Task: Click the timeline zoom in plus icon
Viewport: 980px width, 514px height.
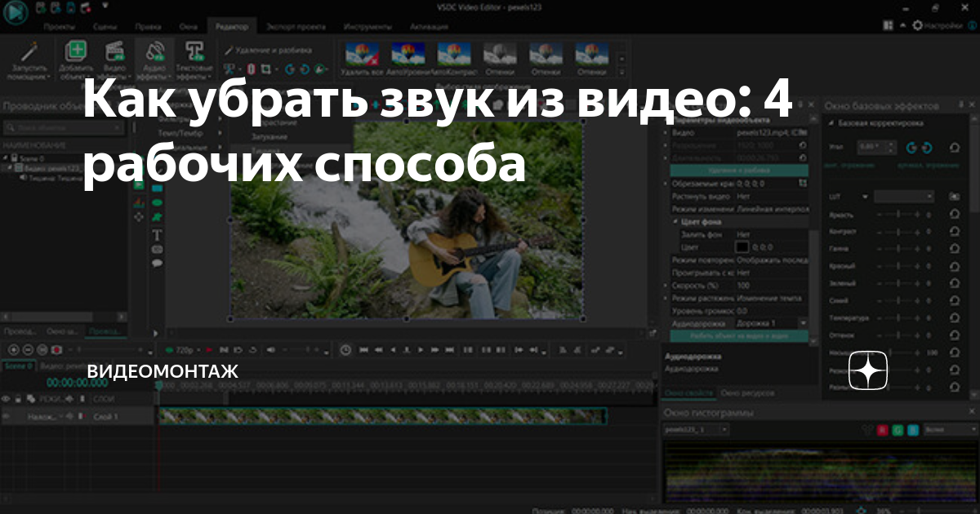Action: (x=12, y=350)
